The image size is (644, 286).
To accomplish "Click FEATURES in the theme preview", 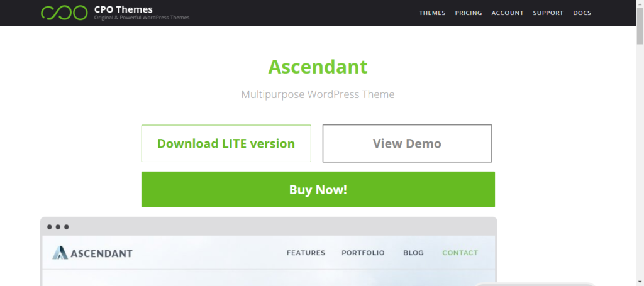I will click(306, 253).
